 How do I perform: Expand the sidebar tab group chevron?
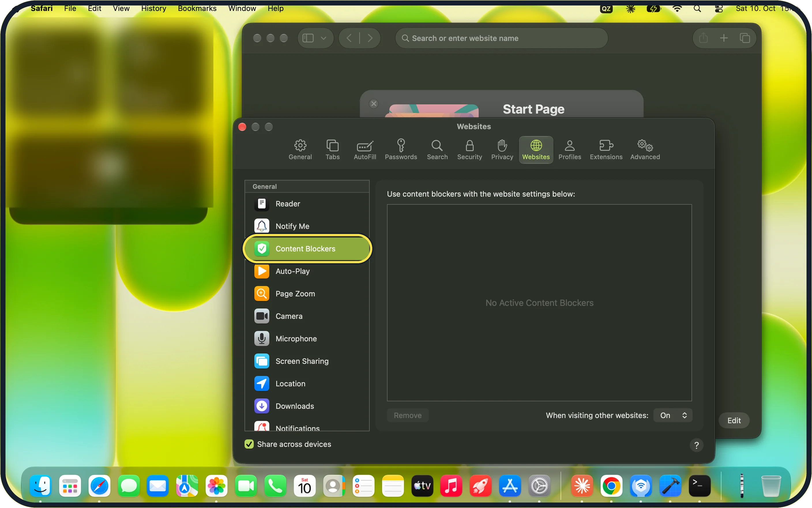point(323,38)
